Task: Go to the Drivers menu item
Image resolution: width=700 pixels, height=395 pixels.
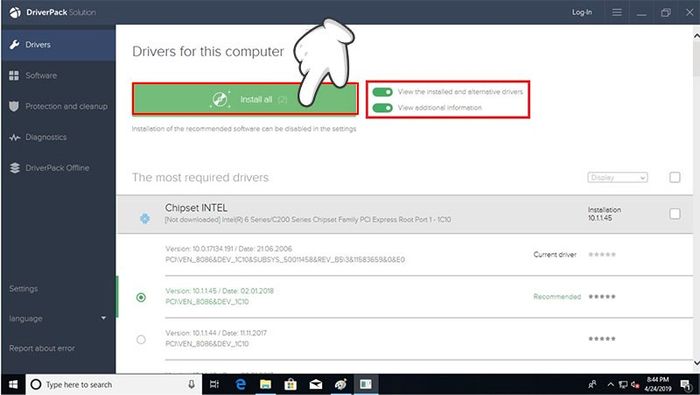Action: pos(58,45)
